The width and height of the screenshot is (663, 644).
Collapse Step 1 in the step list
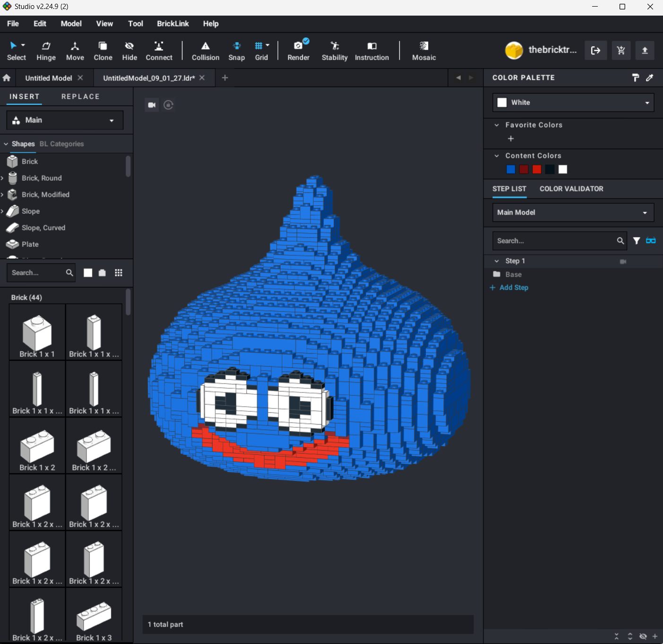click(x=497, y=261)
